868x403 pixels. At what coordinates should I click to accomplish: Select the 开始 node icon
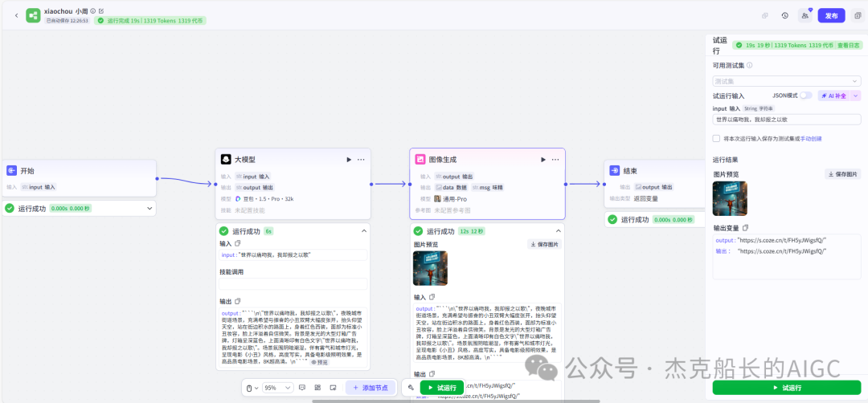tap(11, 171)
